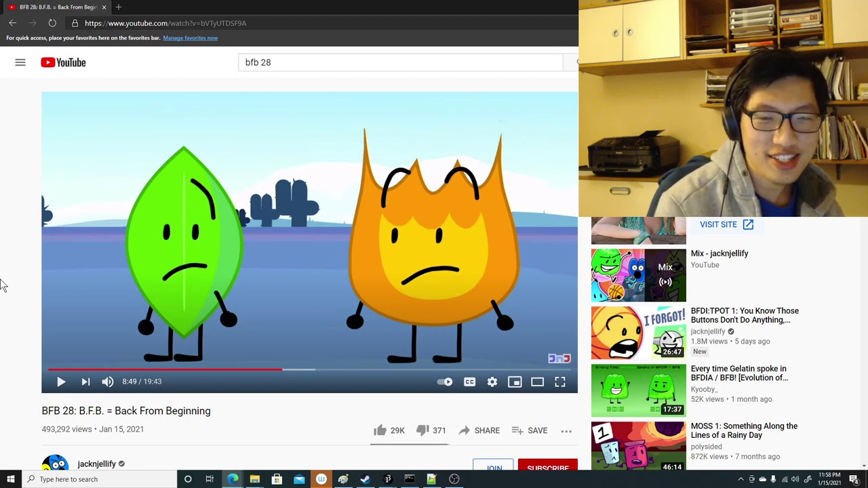Click Manage favorites now link
This screenshot has width=868, height=488.
[191, 38]
